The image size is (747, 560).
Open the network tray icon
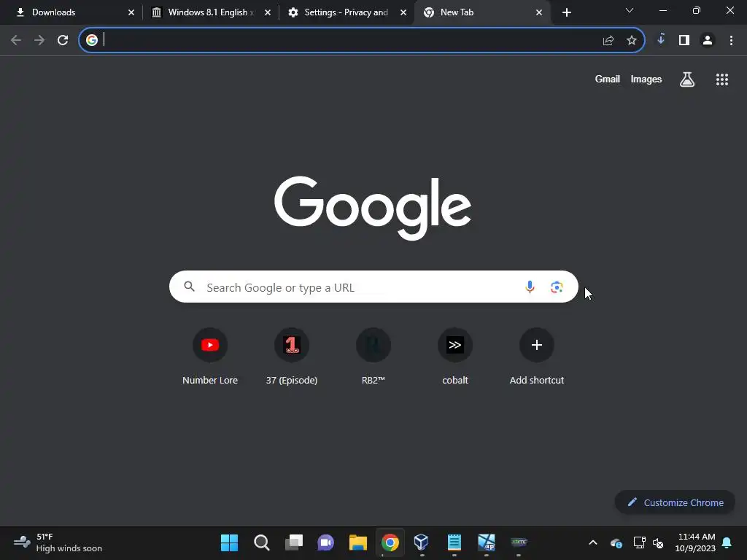[639, 542]
